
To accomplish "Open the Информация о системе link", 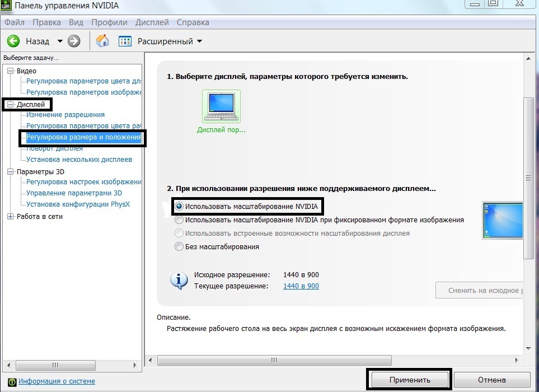I will [57, 381].
